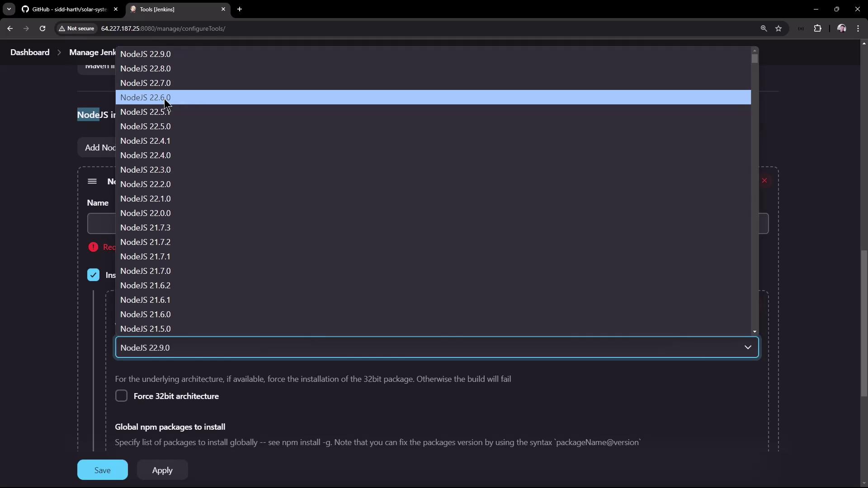Bookmark this page with star icon

(x=778, y=28)
